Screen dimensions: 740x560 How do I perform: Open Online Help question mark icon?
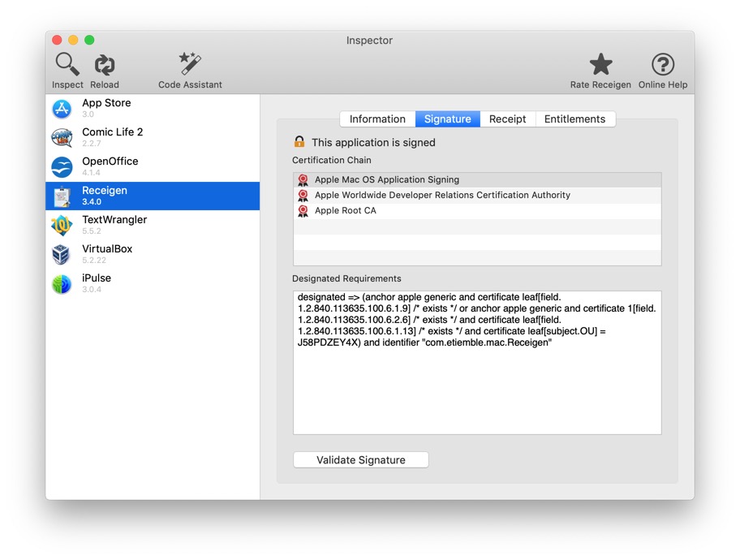pos(662,64)
